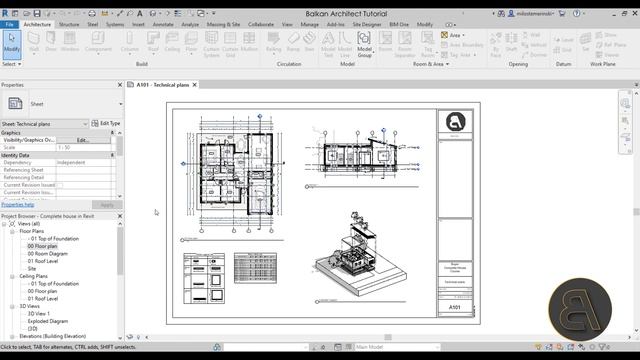The height and width of the screenshot is (360, 640).
Task: Open the File menu
Action: point(10,24)
